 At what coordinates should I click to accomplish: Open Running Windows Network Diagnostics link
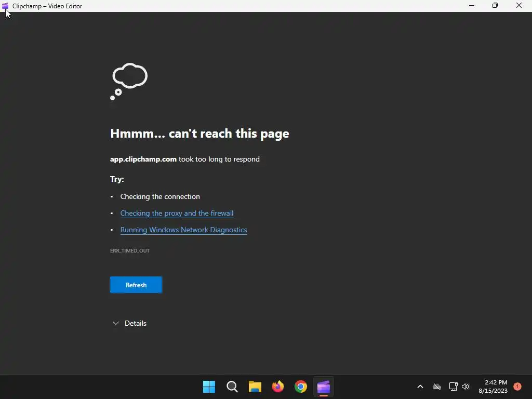[183, 230]
